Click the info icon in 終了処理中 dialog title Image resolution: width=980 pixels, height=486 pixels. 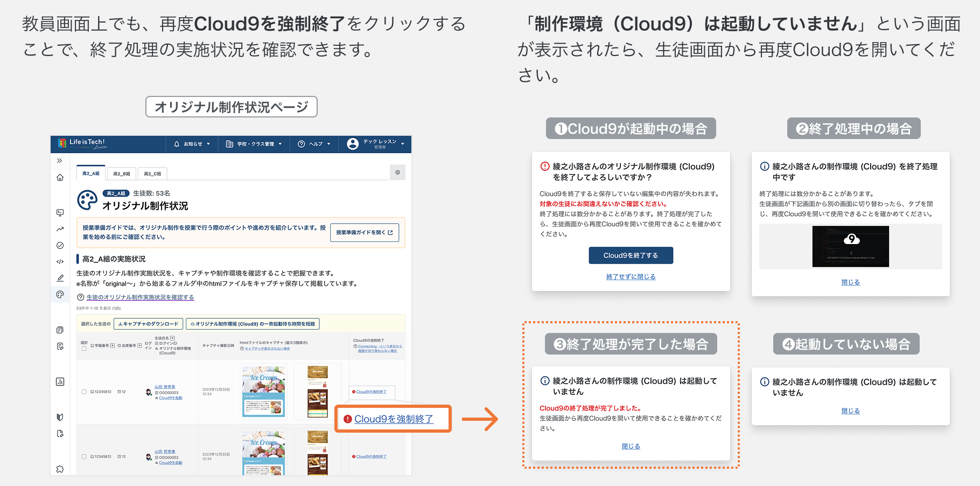pos(764,166)
